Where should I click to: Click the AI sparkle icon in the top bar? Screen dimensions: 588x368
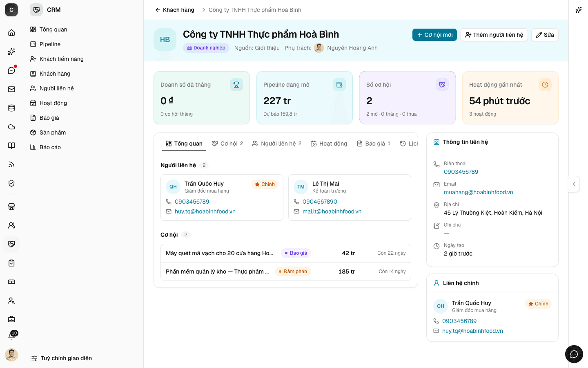coord(578,10)
